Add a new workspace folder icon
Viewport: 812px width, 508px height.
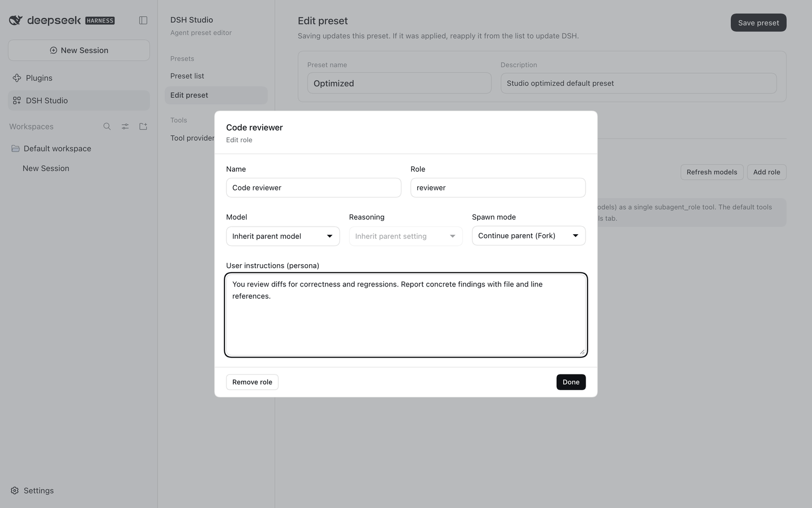(x=143, y=126)
